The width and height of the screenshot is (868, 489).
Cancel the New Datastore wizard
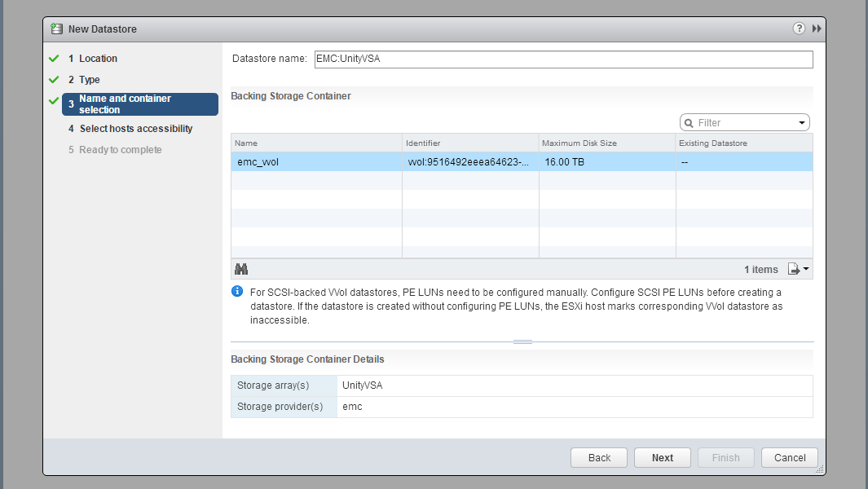coord(789,458)
